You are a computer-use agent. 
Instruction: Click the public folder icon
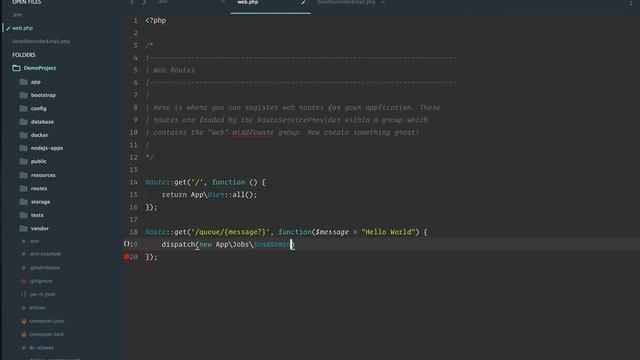pos(24,162)
